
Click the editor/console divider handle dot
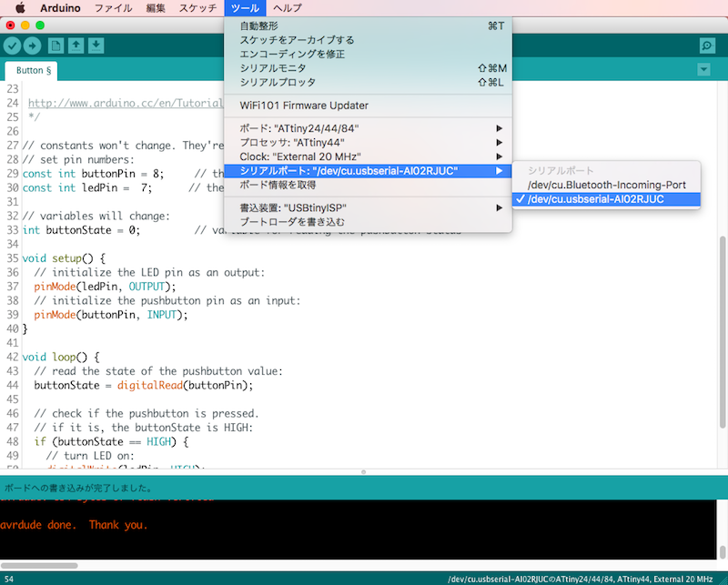click(x=363, y=472)
